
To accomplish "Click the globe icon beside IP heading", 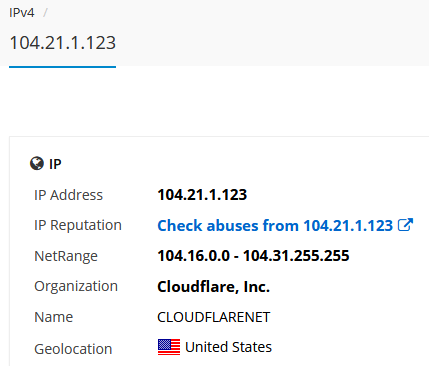I will click(x=37, y=164).
